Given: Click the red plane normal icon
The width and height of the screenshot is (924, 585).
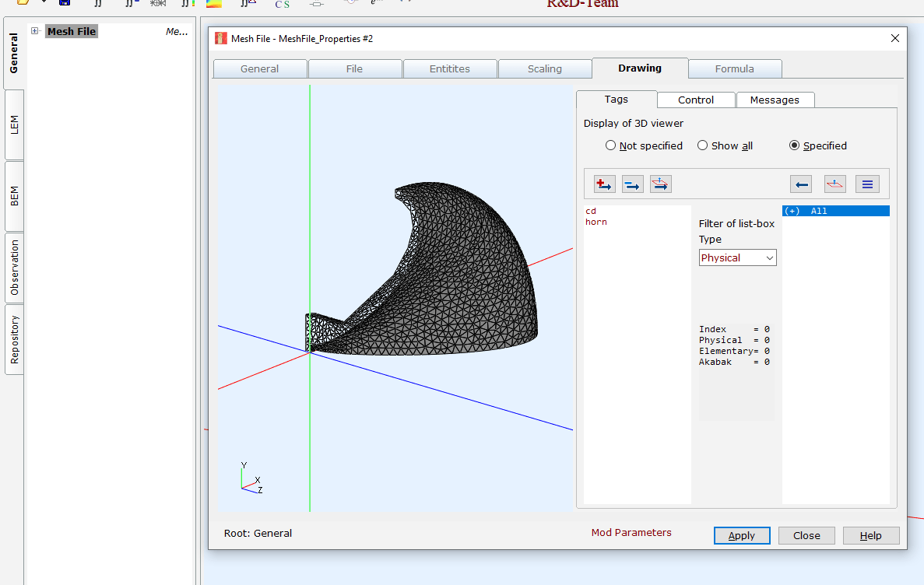Looking at the screenshot, I should pos(835,184).
